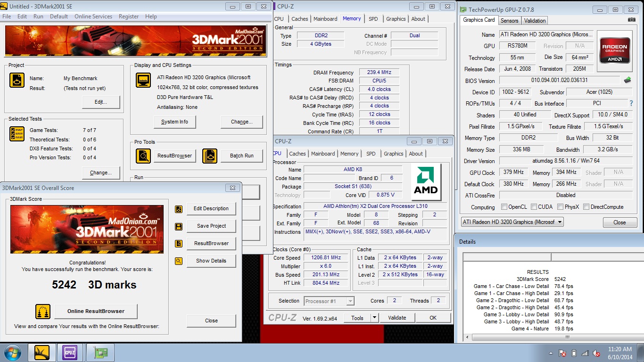This screenshot has width=644, height=362.
Task: Click Change... under Selected Tests
Action: [101, 173]
